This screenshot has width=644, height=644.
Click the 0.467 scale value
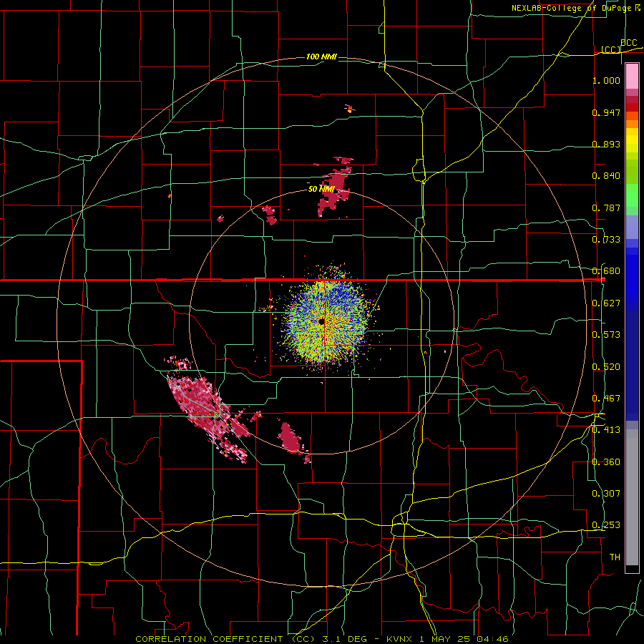(606, 399)
